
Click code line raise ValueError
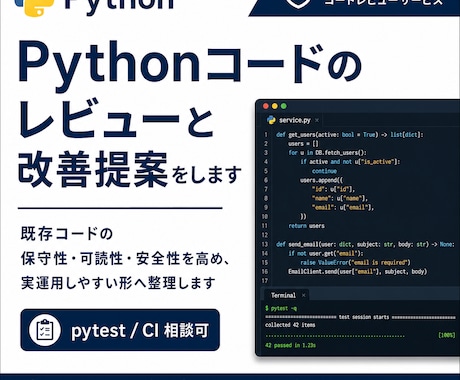pos(355,262)
